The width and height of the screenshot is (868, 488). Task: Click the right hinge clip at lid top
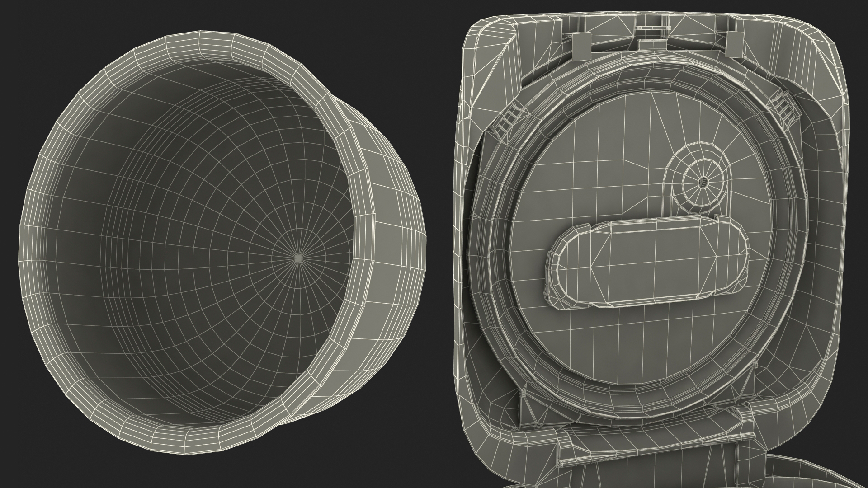click(x=735, y=45)
